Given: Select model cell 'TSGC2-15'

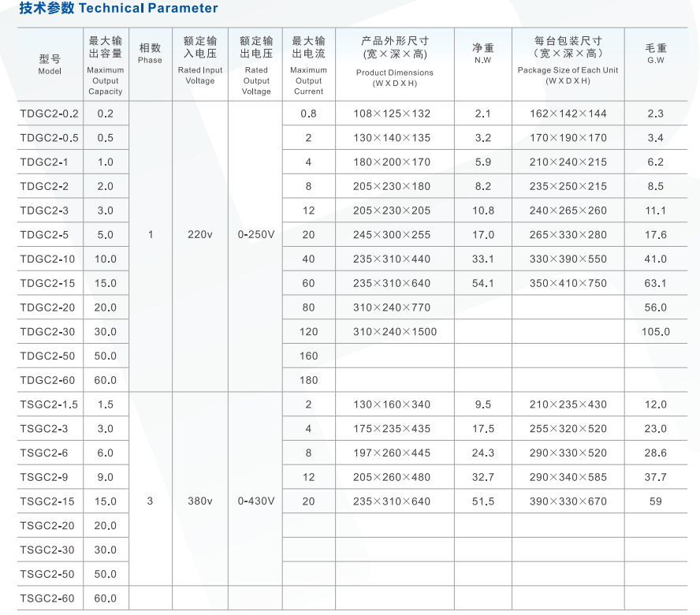Looking at the screenshot, I should [x=47, y=501].
